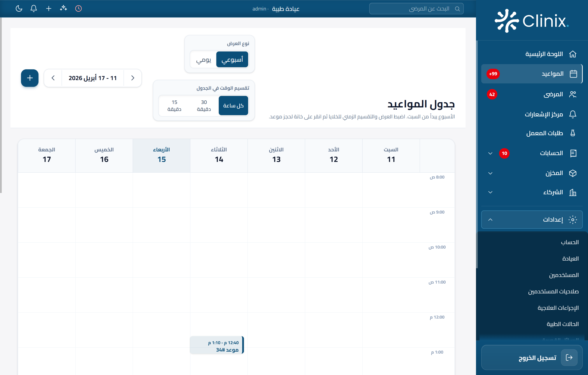The image size is (588, 375).
Task: Go to next week with right chevron
Action: (x=133, y=78)
